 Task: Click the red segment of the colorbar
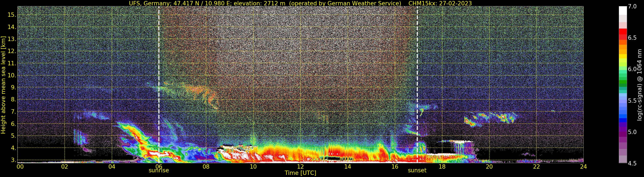point(623,31)
